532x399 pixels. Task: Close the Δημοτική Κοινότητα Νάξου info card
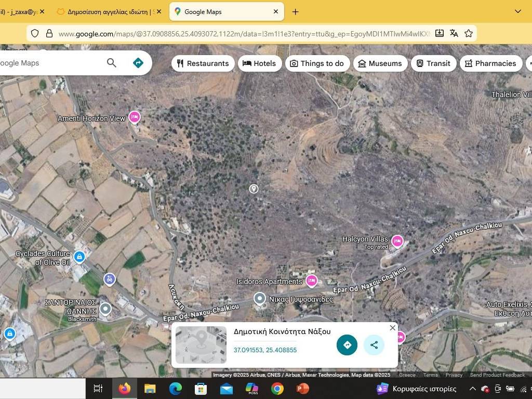point(393,328)
